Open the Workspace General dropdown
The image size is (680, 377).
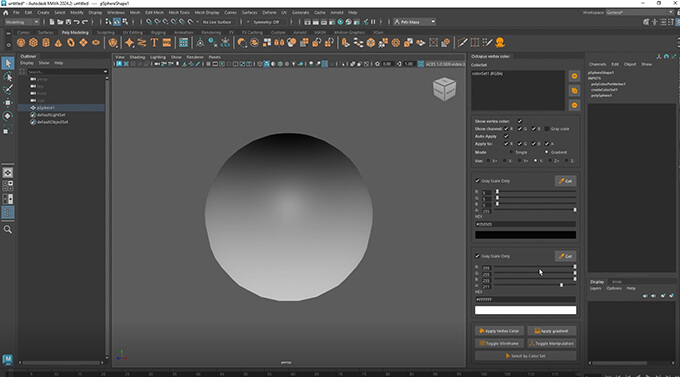pyautogui.click(x=640, y=13)
